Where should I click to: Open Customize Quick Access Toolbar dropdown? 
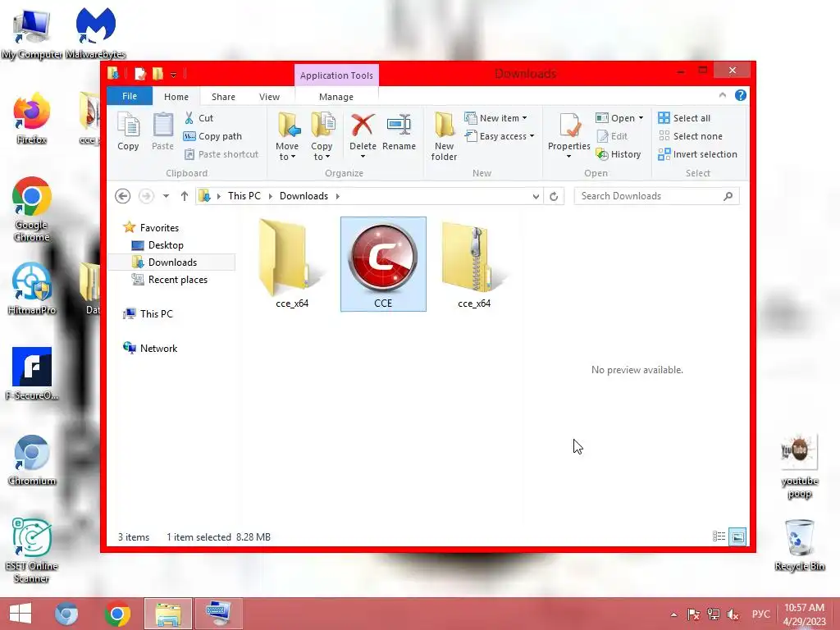click(174, 74)
